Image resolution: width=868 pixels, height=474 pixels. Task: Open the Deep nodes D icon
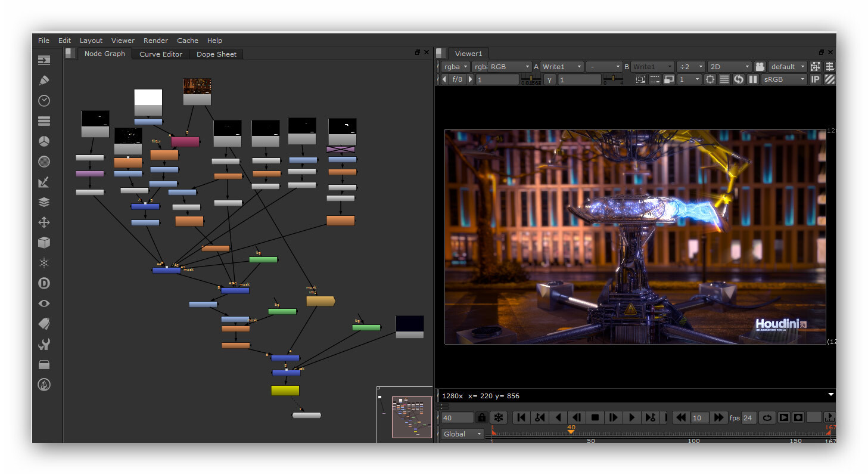(43, 283)
